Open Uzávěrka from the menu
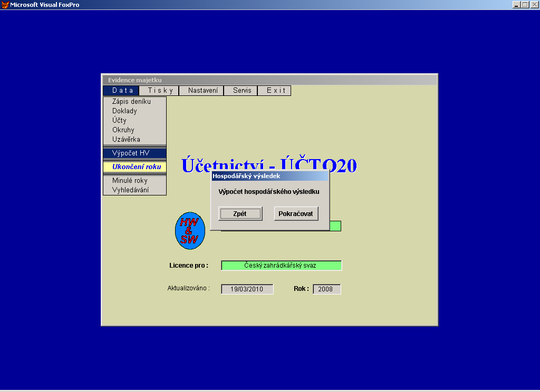The image size is (540, 392). pos(134,140)
